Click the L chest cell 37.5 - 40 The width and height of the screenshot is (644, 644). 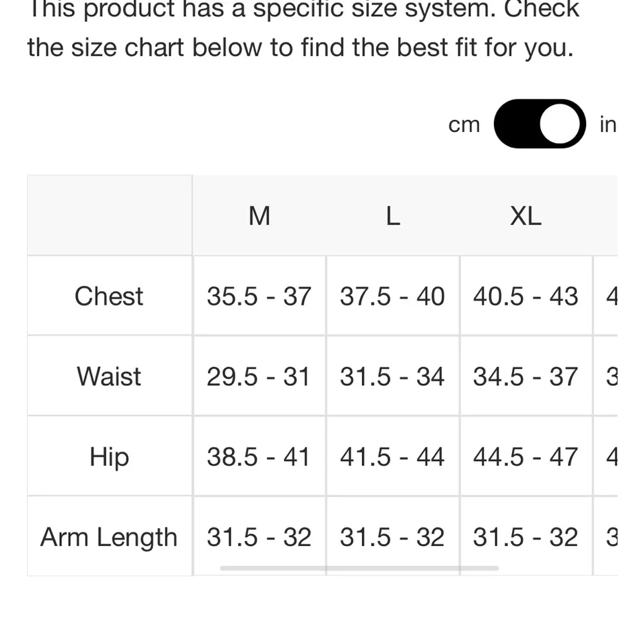click(x=392, y=296)
